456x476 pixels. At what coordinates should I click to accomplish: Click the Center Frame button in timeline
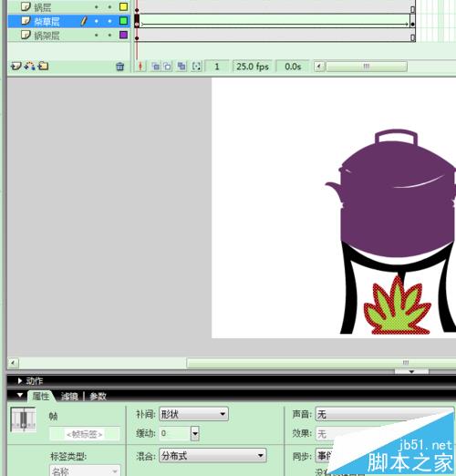140,67
